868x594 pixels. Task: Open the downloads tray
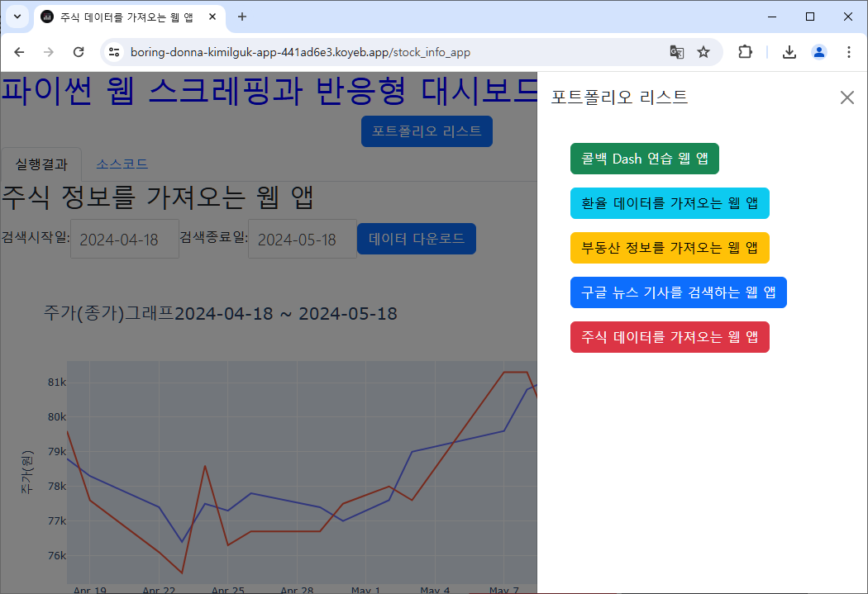789,52
